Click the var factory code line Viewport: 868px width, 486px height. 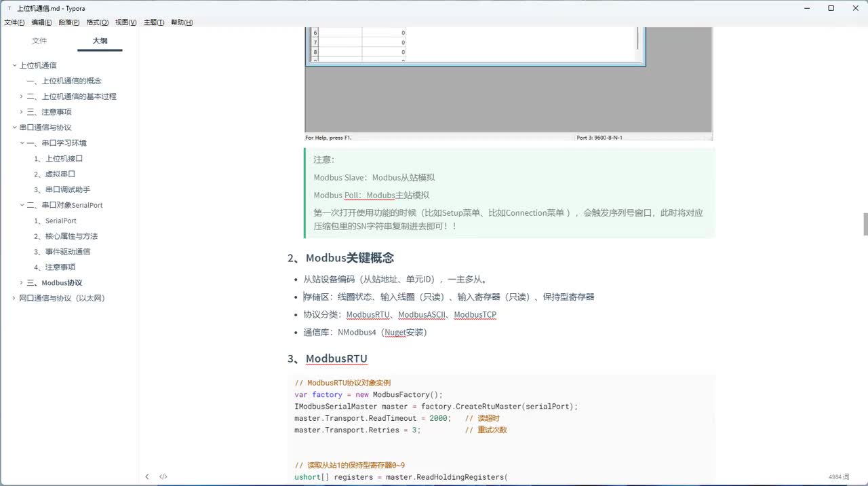[x=368, y=395]
